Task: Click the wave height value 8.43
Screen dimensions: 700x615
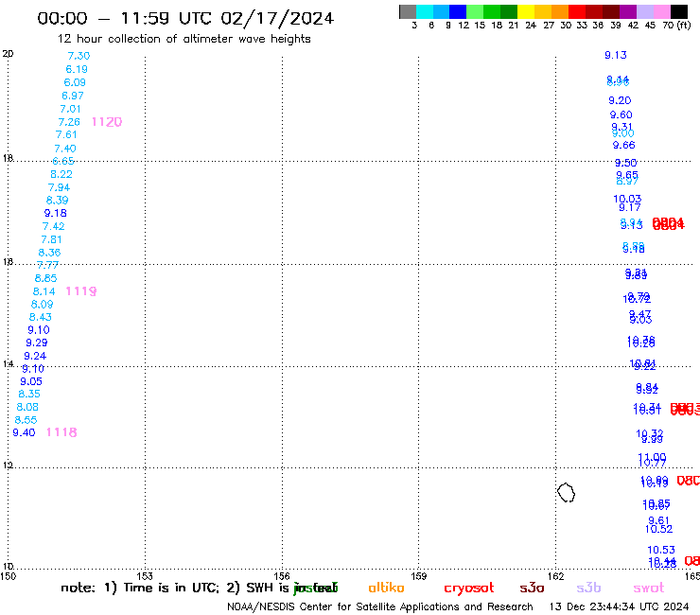Action: click(41, 317)
